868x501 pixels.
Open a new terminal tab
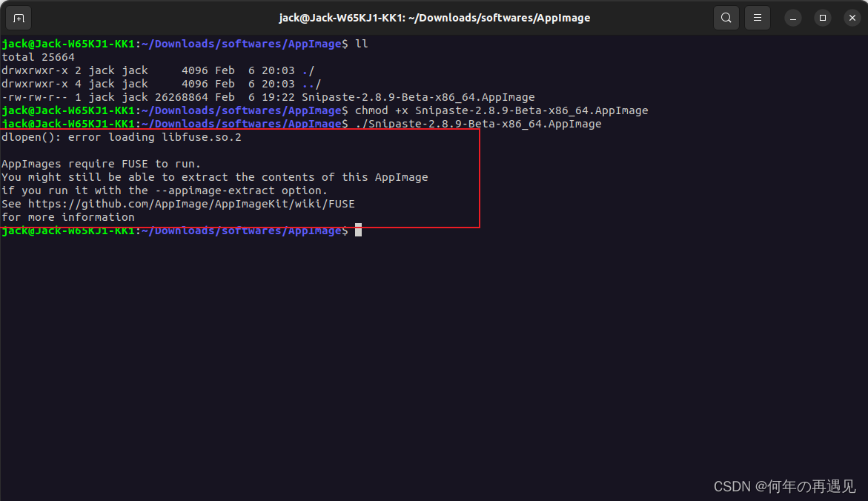19,18
